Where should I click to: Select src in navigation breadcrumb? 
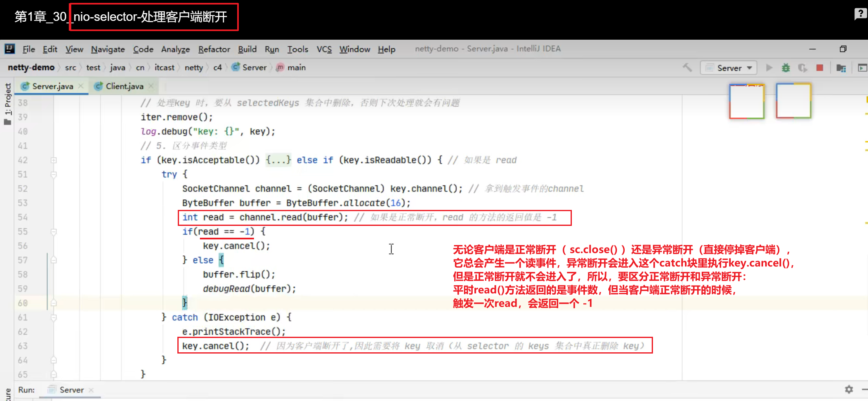point(70,68)
